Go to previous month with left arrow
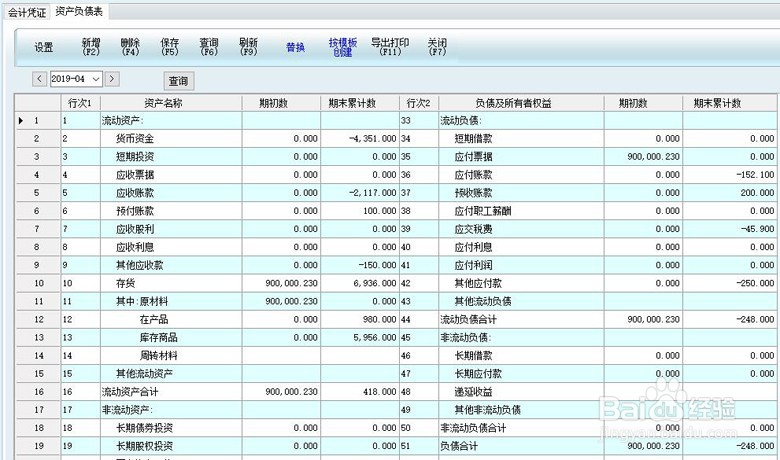 pyautogui.click(x=39, y=79)
